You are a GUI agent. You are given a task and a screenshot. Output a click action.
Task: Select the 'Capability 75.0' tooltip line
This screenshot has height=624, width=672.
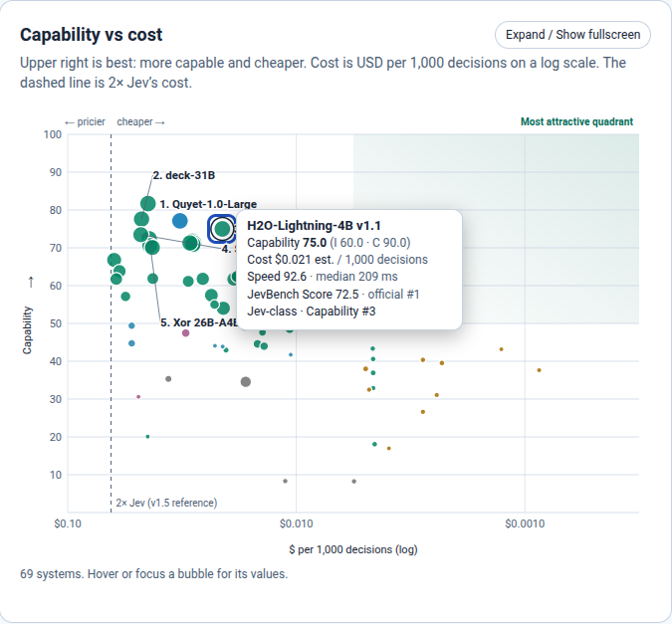[x=329, y=243]
